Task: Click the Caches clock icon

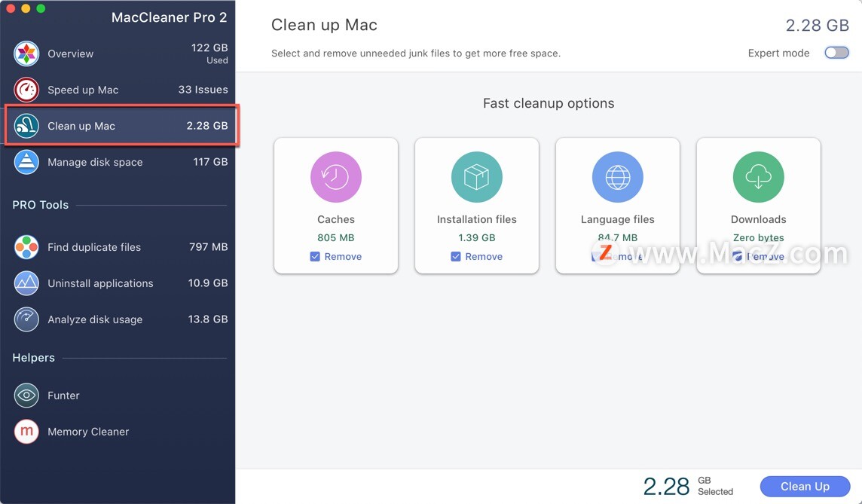Action: pyautogui.click(x=336, y=177)
